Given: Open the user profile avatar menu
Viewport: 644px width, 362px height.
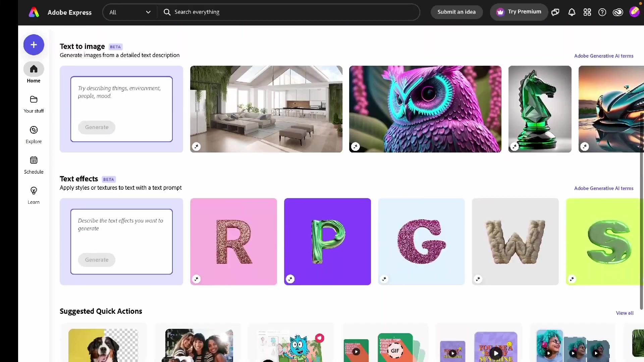Looking at the screenshot, I should [x=634, y=12].
